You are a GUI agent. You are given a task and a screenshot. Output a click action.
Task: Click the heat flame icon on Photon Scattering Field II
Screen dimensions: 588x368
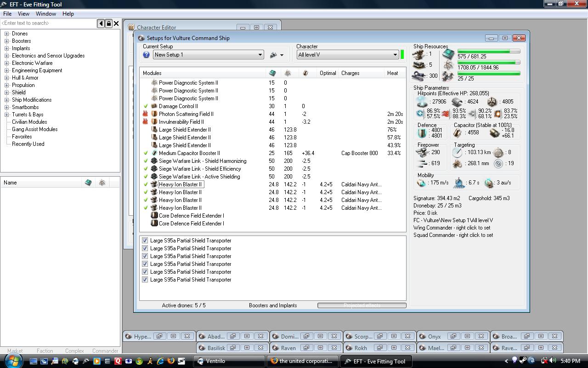(x=146, y=114)
